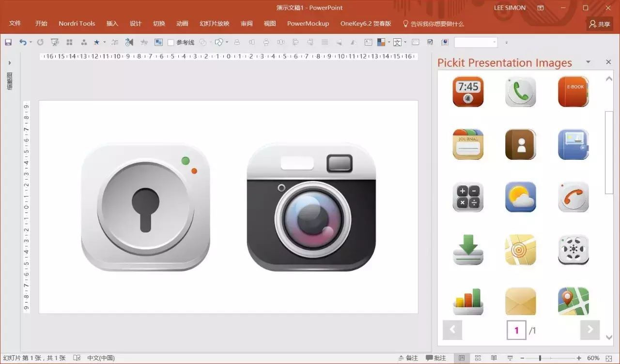Click the selection pane picture icon
The height and width of the screenshot is (364, 620).
tap(158, 43)
